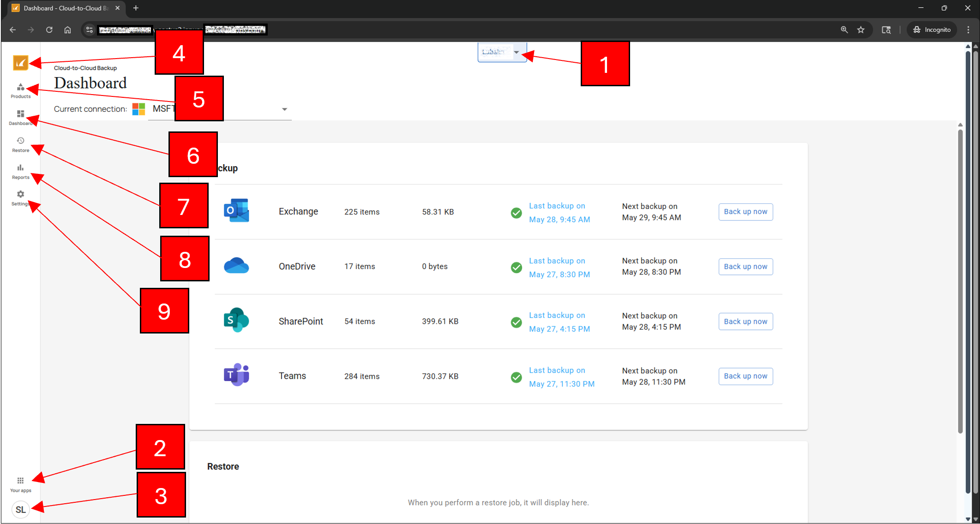Open the SL user profile avatar
Image resolution: width=980 pixels, height=524 pixels.
(x=21, y=510)
